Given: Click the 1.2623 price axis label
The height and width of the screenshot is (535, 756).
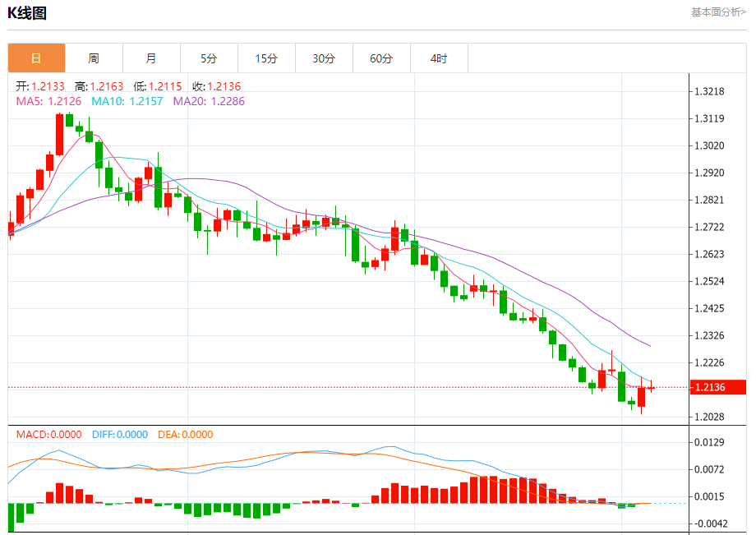Looking at the screenshot, I should pos(708,254).
